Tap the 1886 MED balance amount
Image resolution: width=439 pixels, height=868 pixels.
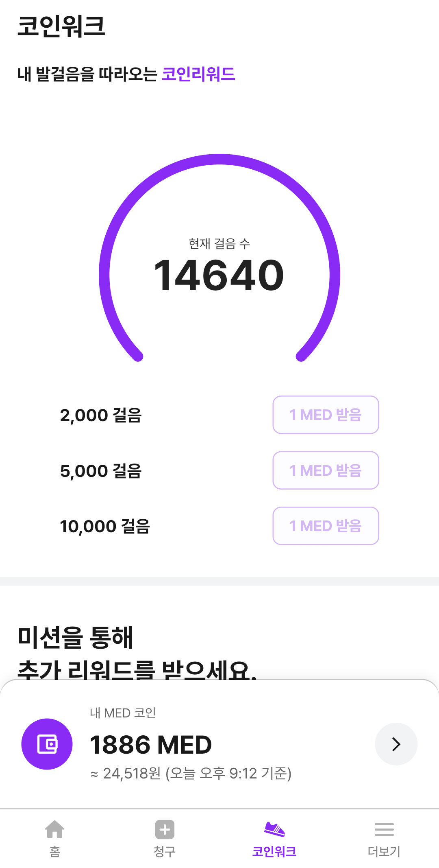[x=151, y=745]
